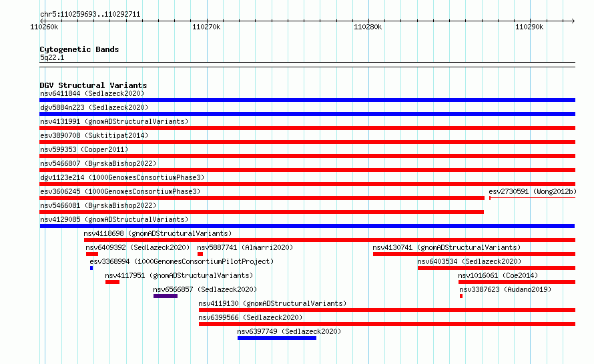Click the nsv4131991 (gnomADStructuralVariants) label

pos(114,121)
